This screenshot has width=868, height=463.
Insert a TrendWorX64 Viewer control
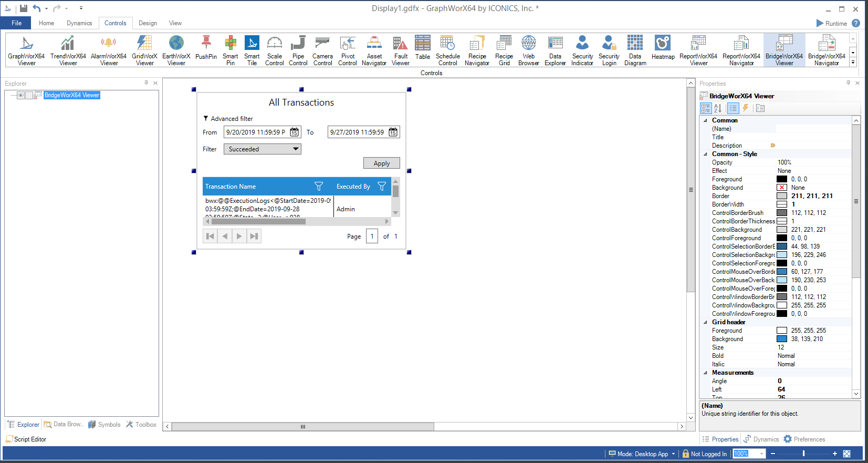click(68, 50)
